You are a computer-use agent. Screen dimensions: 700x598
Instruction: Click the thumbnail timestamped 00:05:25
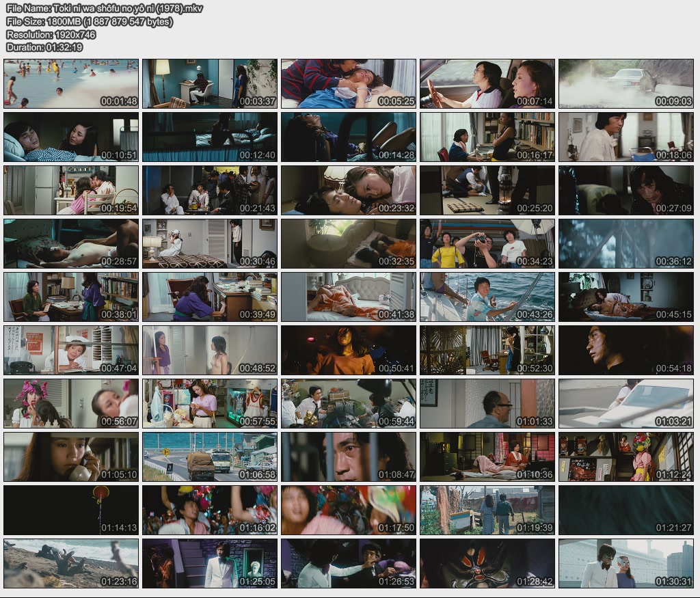(349, 83)
